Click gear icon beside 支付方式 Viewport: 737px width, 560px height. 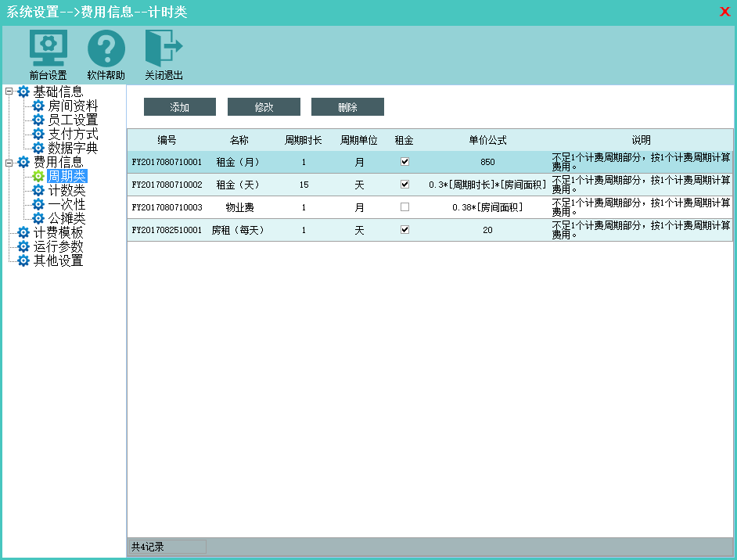[38, 134]
